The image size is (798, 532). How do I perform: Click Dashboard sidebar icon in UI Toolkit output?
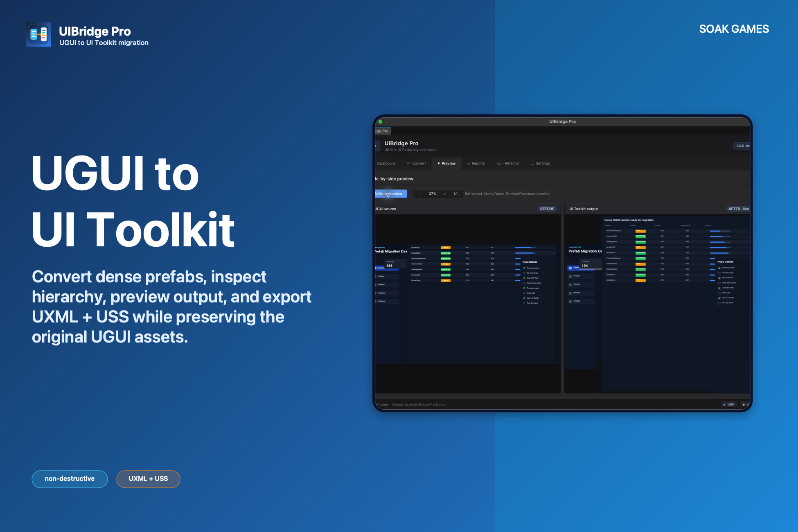click(x=570, y=268)
